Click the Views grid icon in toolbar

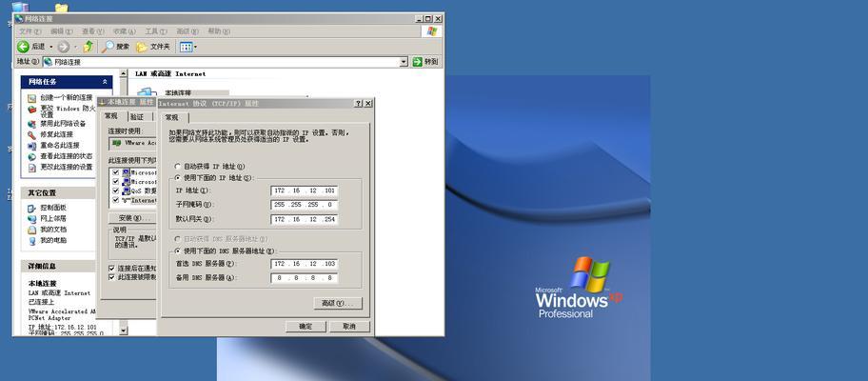tap(186, 47)
